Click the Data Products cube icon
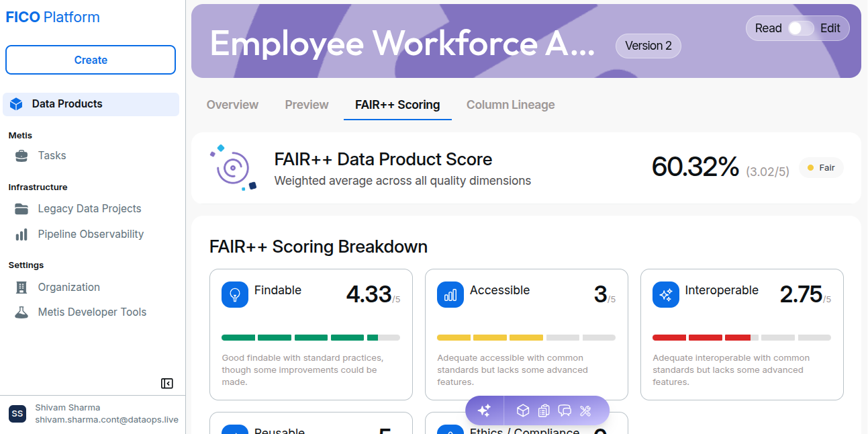This screenshot has width=868, height=434. [x=17, y=104]
